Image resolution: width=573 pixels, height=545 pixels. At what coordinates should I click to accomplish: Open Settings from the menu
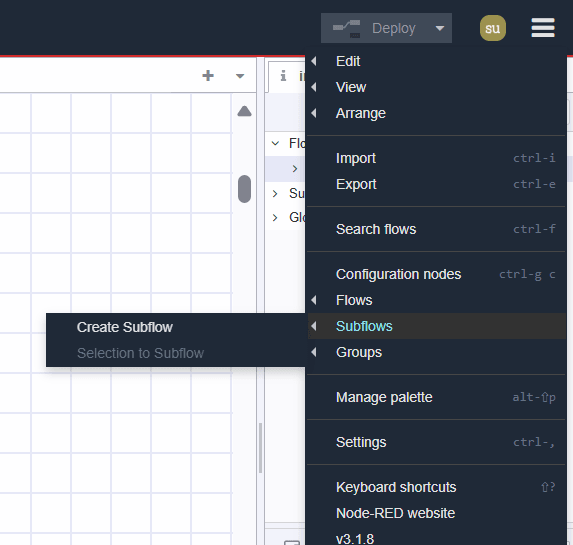click(x=436, y=442)
